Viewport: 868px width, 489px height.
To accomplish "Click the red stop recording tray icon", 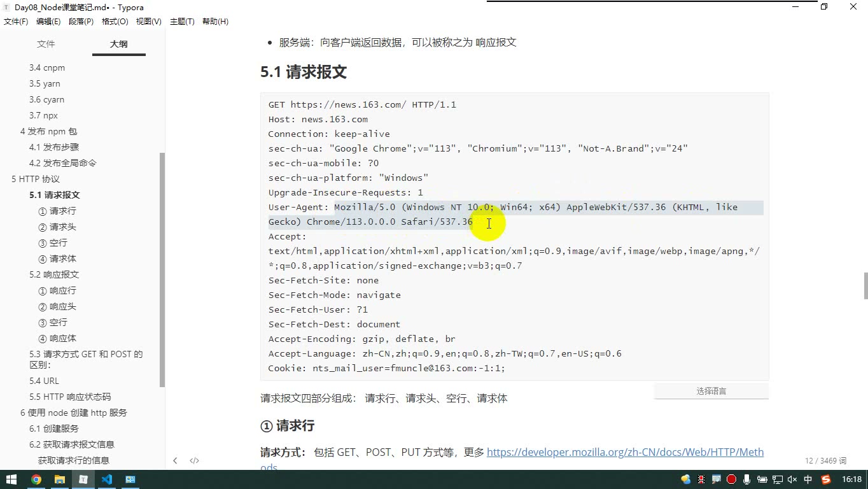I will click(732, 479).
